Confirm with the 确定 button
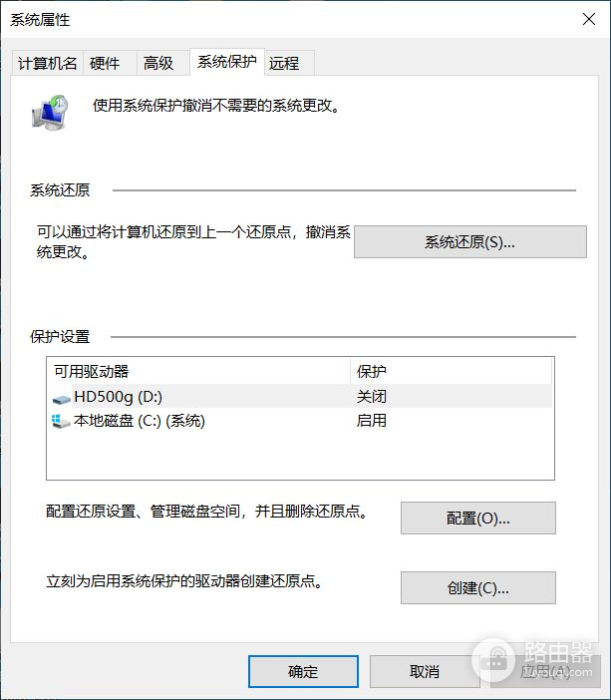The width and height of the screenshot is (611, 700). pyautogui.click(x=303, y=671)
